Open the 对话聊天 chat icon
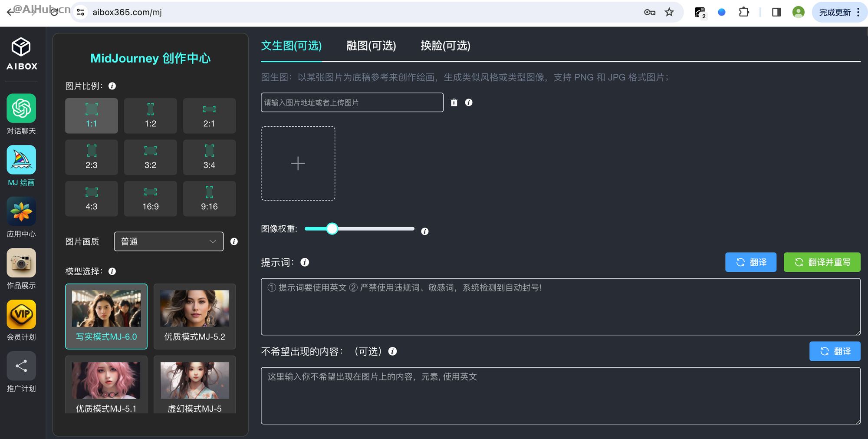Screen dimensions: 868x439 click(x=21, y=108)
